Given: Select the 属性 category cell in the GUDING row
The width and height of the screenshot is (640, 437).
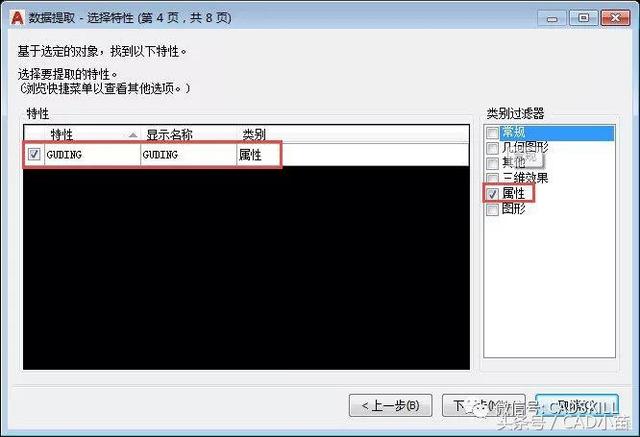Looking at the screenshot, I should coord(258,155).
